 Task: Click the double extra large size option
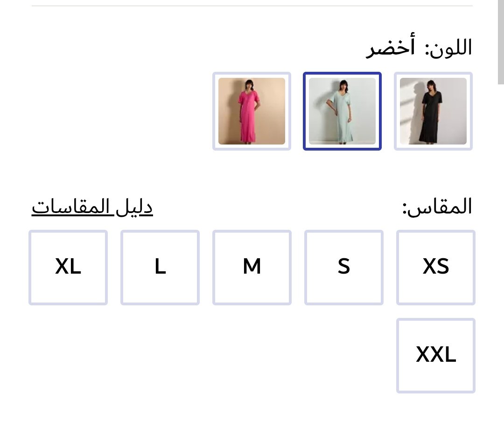click(x=436, y=356)
